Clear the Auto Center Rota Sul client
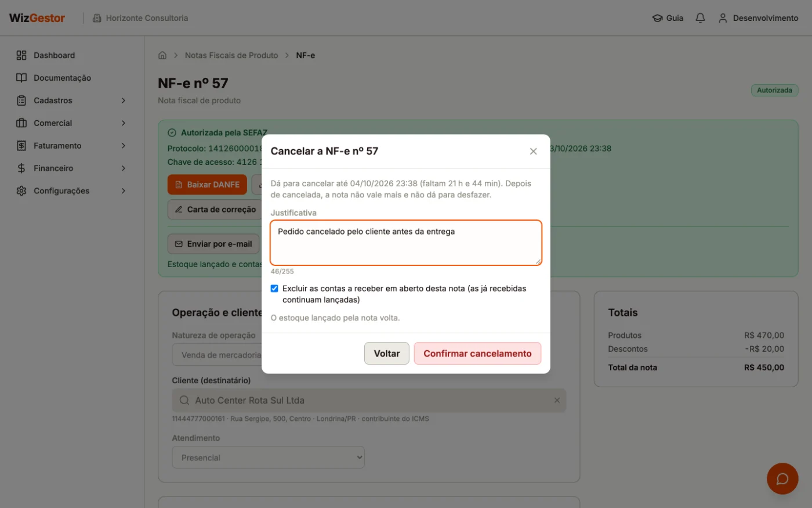812x508 pixels. tap(557, 401)
